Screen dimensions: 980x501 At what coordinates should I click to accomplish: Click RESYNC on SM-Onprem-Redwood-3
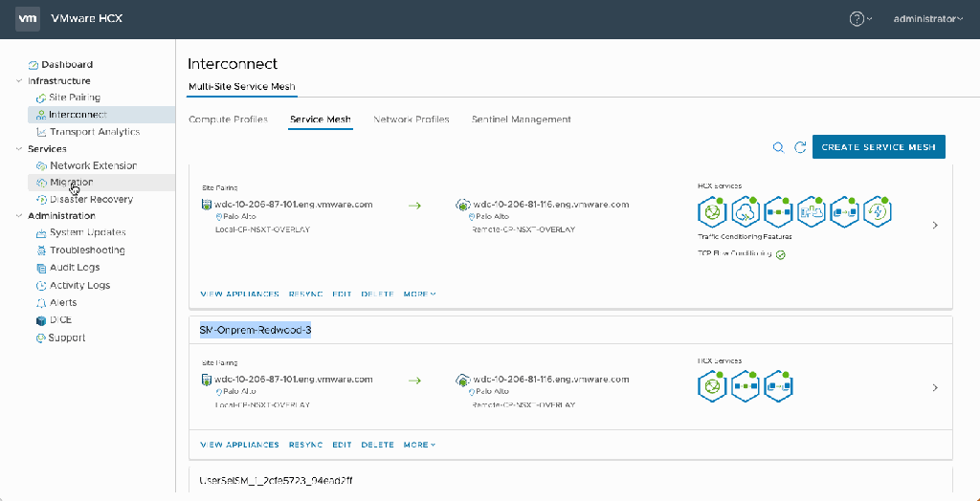pyautogui.click(x=305, y=445)
